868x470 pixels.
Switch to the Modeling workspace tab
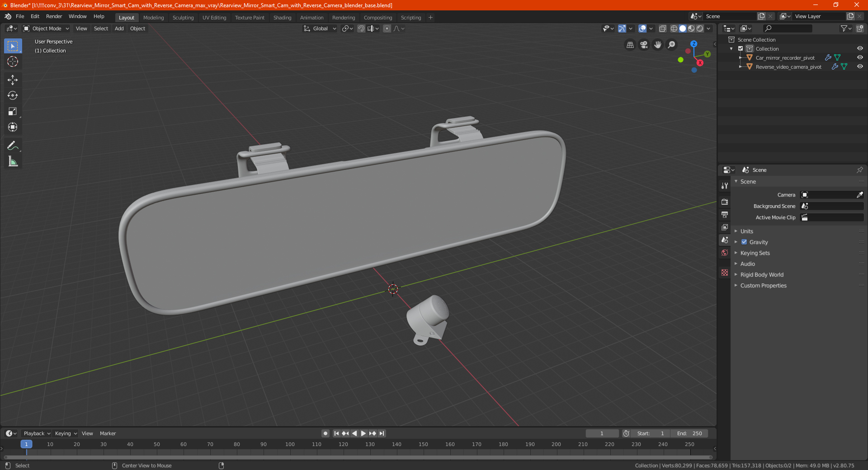(153, 18)
